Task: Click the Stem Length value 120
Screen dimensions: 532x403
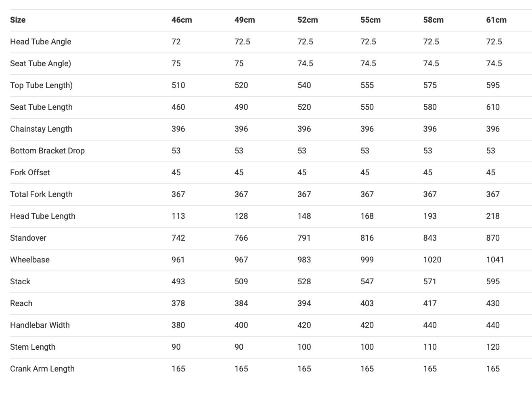Action: coord(493,347)
